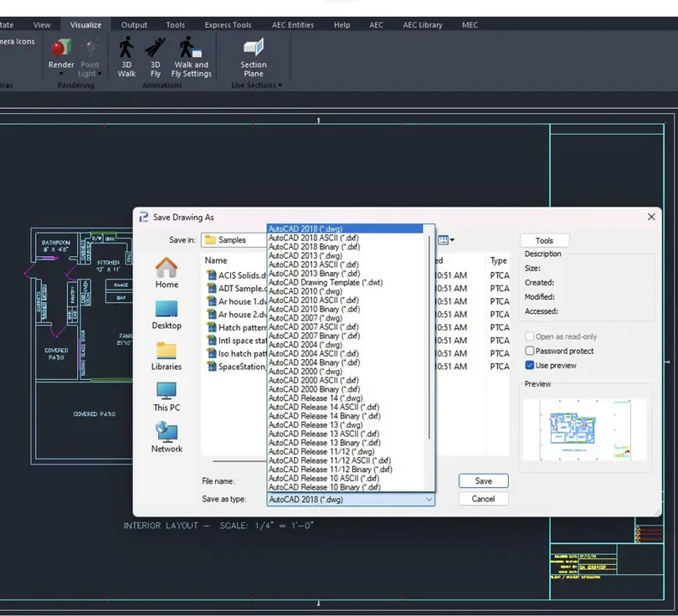Viewport: 678px width, 616px height.
Task: Enable the Password protect checkbox
Action: click(529, 351)
